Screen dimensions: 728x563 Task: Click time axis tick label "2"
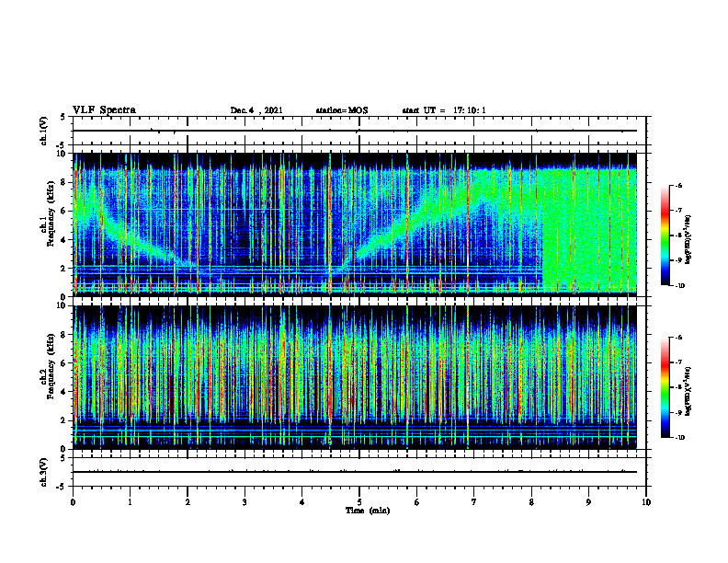(x=188, y=502)
